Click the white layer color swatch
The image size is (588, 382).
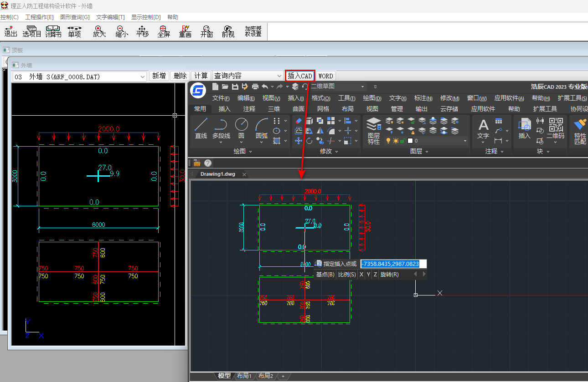point(410,141)
